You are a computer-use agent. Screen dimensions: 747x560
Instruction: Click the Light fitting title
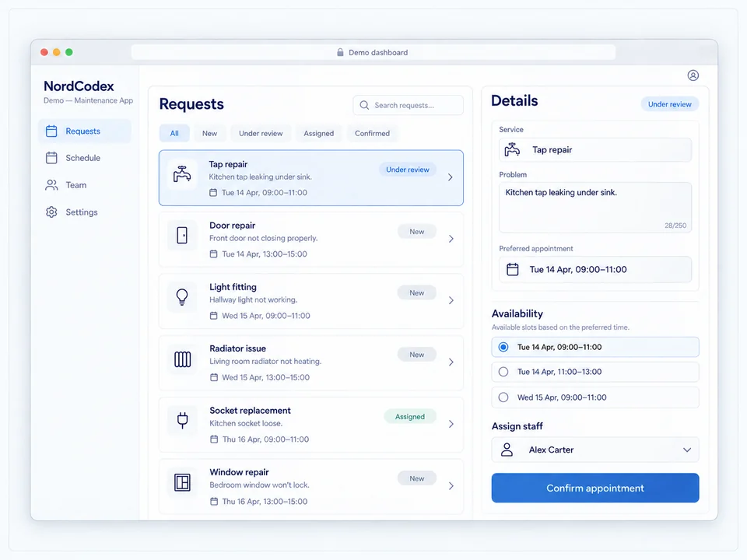(233, 287)
